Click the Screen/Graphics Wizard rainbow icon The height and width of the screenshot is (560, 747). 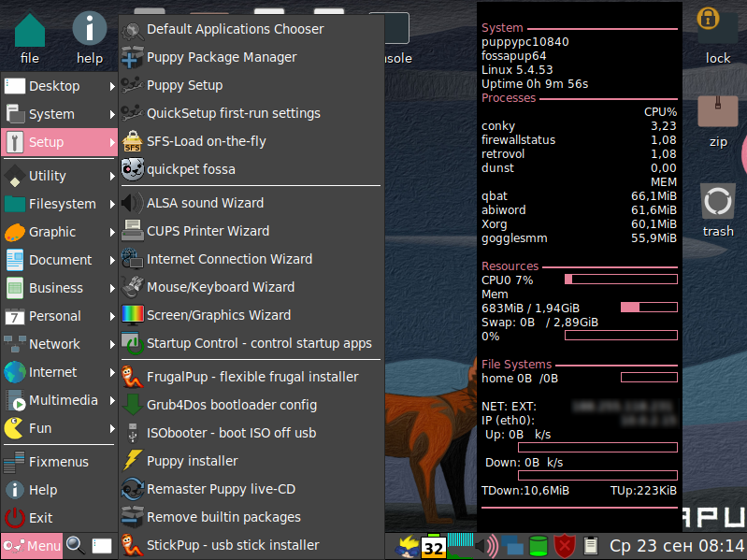pos(133,315)
